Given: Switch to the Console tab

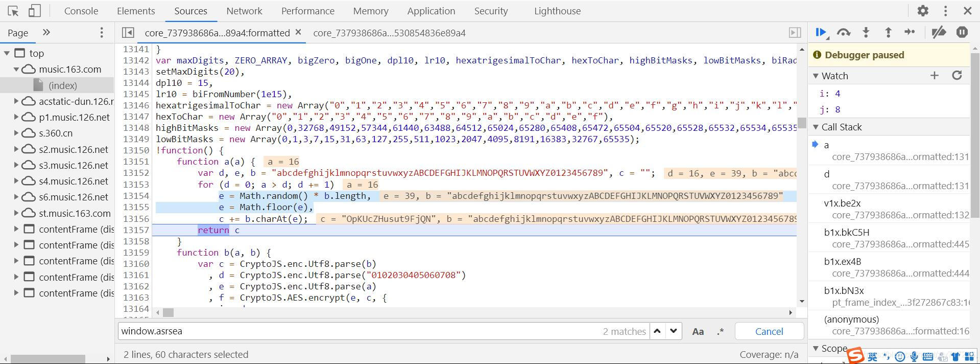Looking at the screenshot, I should 81,11.
